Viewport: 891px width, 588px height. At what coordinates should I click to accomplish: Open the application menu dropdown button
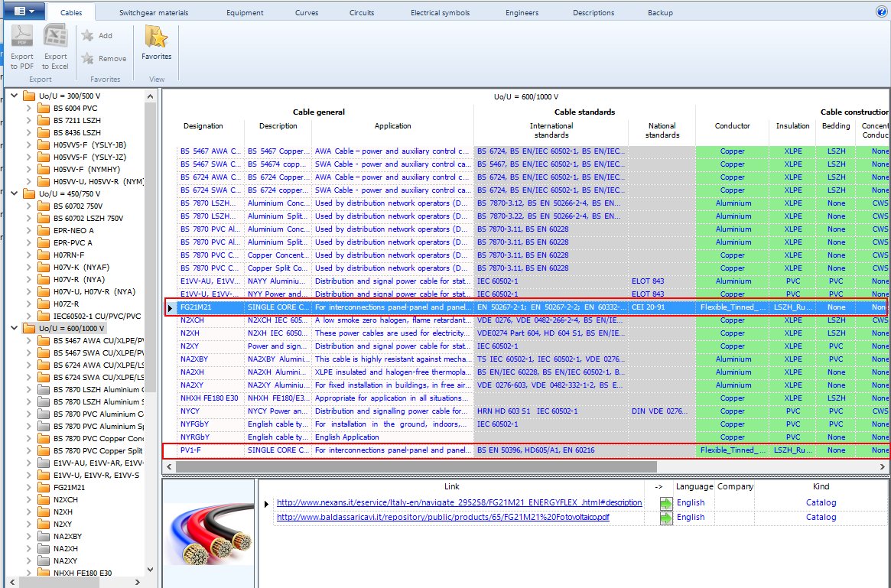click(23, 11)
